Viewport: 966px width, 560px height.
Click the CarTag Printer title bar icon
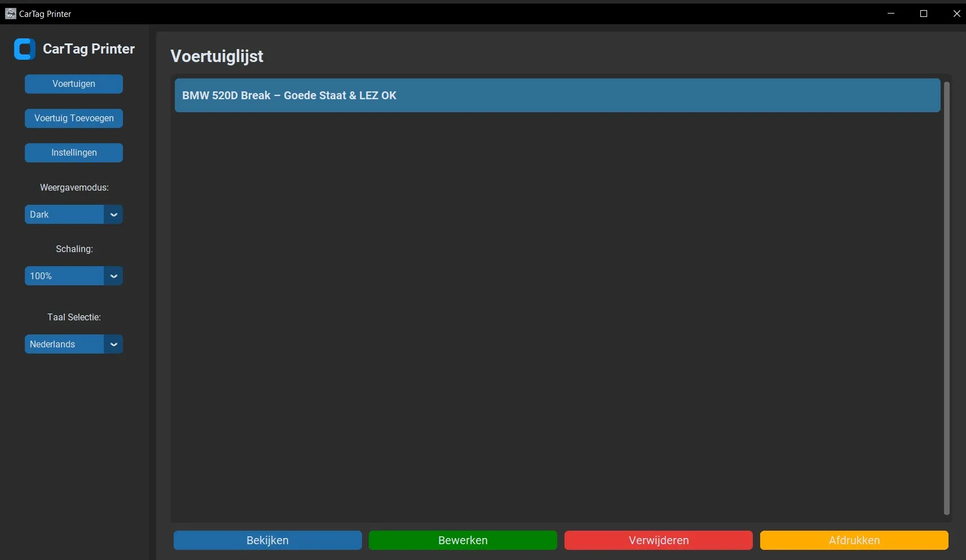click(10, 14)
